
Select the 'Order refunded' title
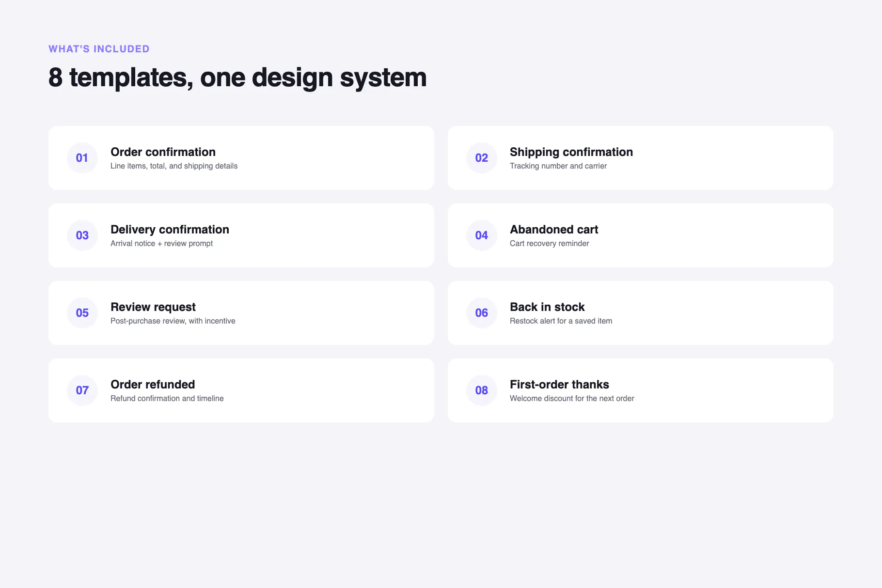[x=153, y=385]
